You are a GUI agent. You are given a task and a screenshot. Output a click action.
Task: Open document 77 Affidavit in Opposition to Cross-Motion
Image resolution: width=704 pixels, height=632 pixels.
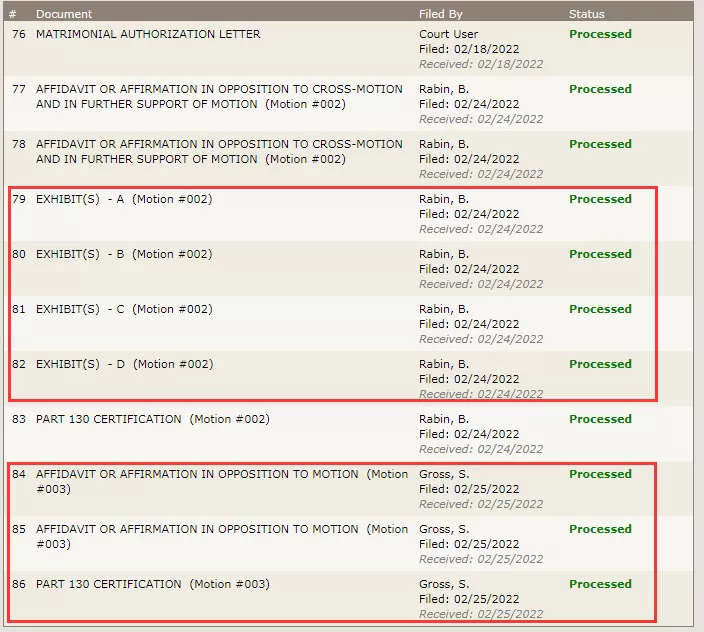pos(219,97)
